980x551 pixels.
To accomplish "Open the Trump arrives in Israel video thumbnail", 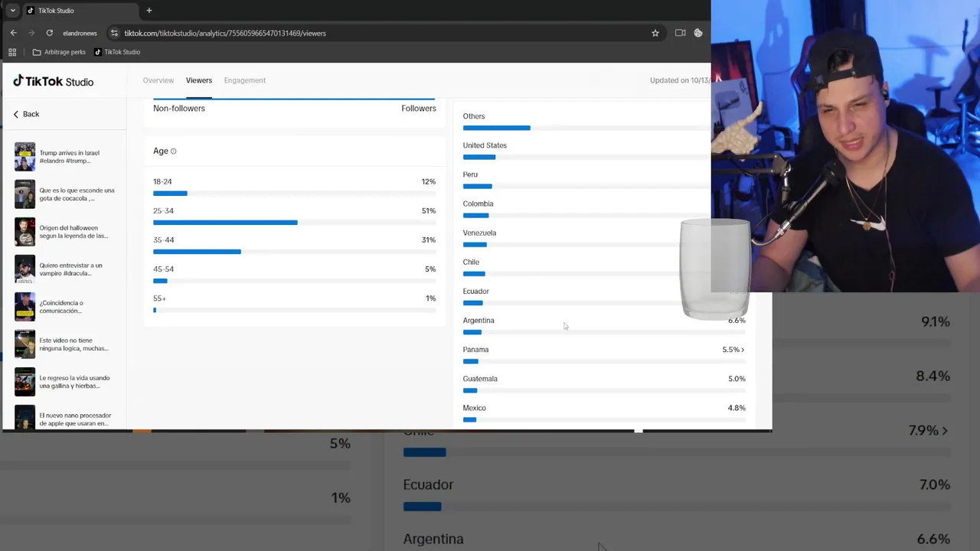I will 24,157.
